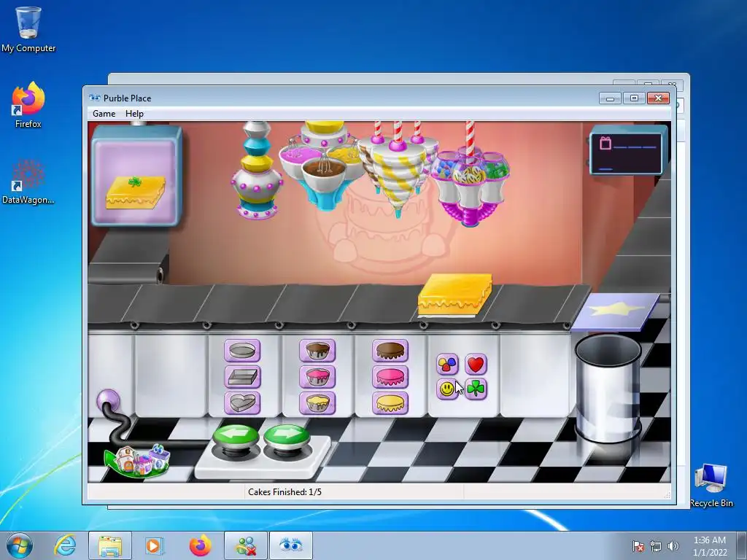Add candy drops decoration
The width and height of the screenshot is (747, 560).
(447, 365)
